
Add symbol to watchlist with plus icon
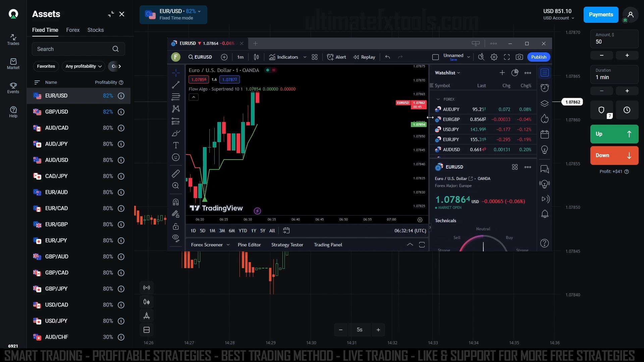click(502, 73)
